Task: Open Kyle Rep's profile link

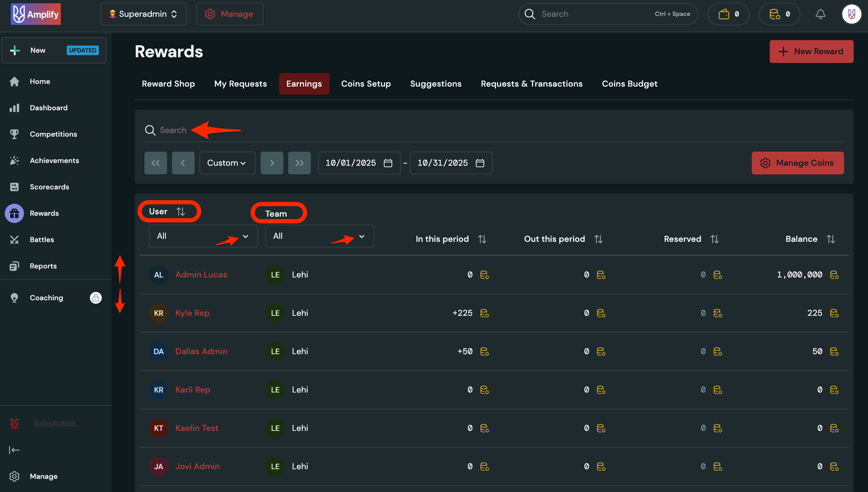Action: coord(192,313)
